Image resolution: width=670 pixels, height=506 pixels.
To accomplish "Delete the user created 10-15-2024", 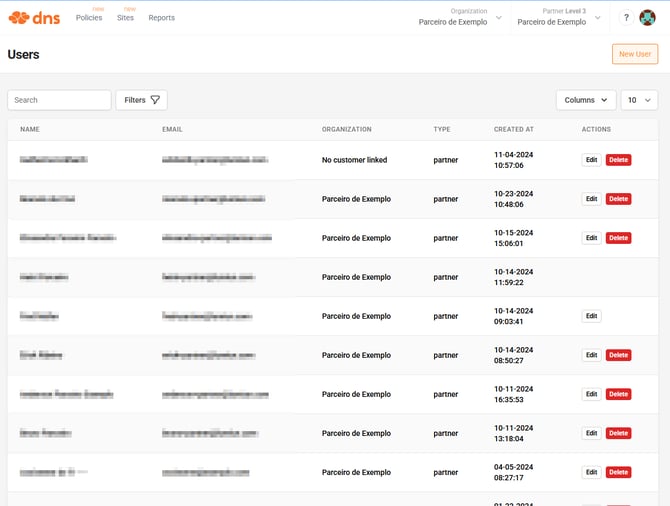I will [x=618, y=238].
